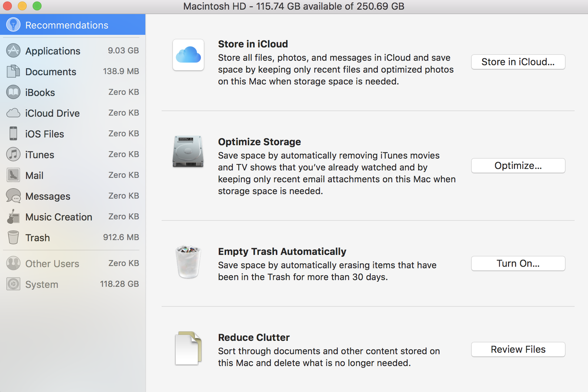Turn On automatic trash emptying
This screenshot has width=588, height=392.
click(x=518, y=263)
